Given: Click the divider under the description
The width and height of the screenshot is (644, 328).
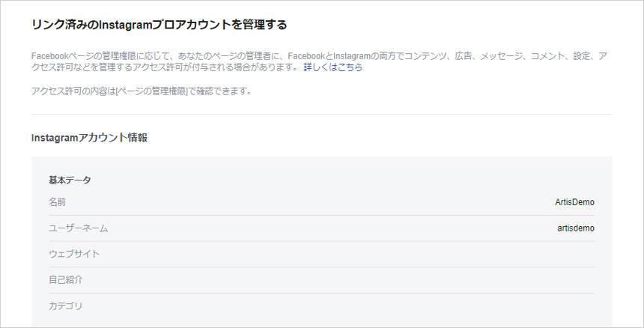Looking at the screenshot, I should pos(321,114).
